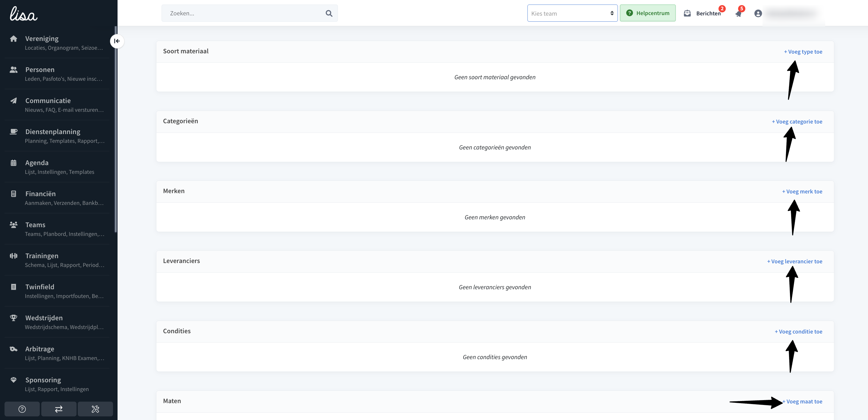Click '+ Voeg conditie toe'
This screenshot has height=420, width=868.
click(x=798, y=331)
